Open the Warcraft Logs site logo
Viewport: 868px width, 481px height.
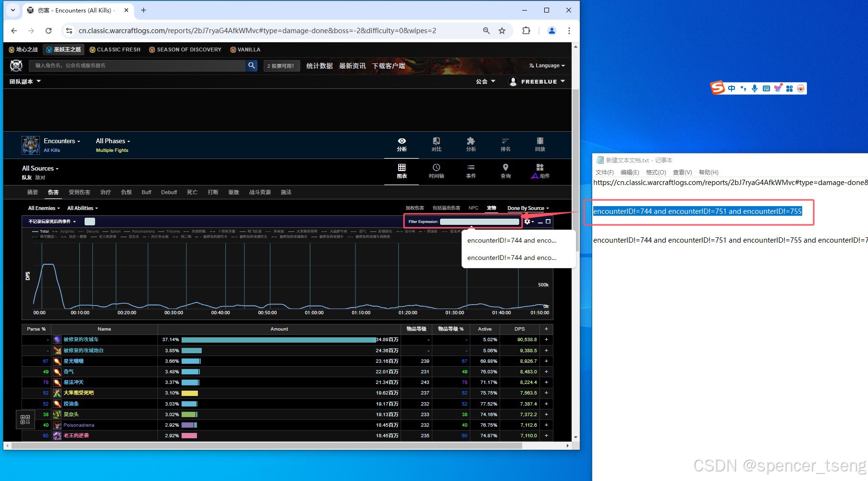pos(16,65)
